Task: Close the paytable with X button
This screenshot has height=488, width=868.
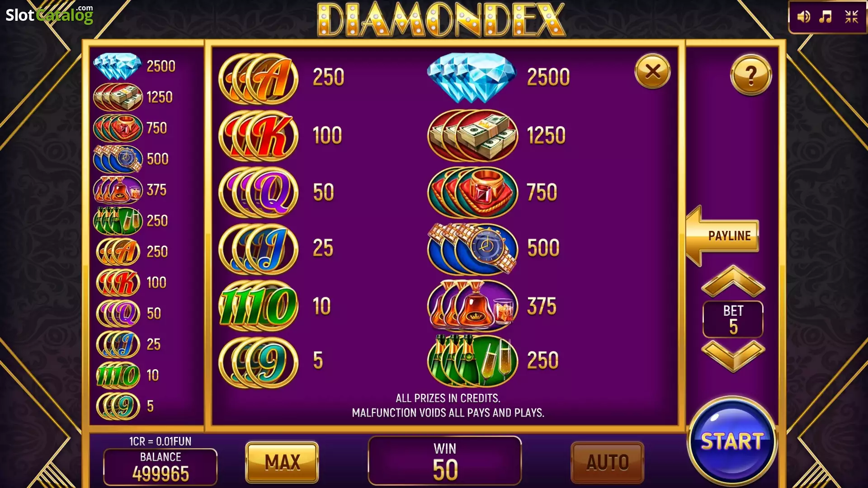Action: point(652,71)
